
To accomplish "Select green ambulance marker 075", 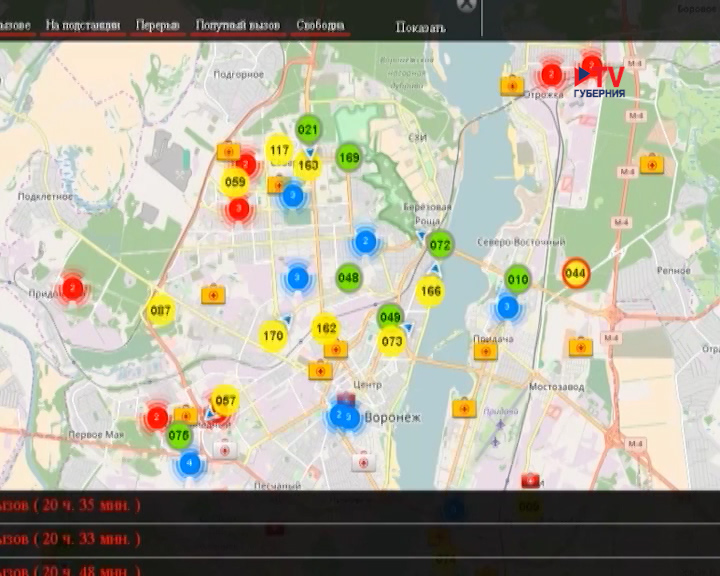I will coord(179,435).
